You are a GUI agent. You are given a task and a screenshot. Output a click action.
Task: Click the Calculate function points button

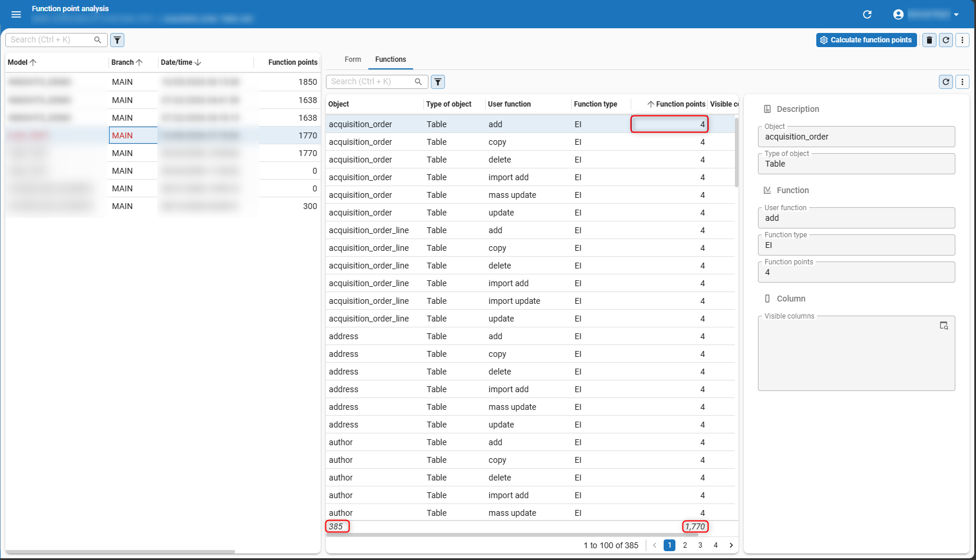coord(866,40)
